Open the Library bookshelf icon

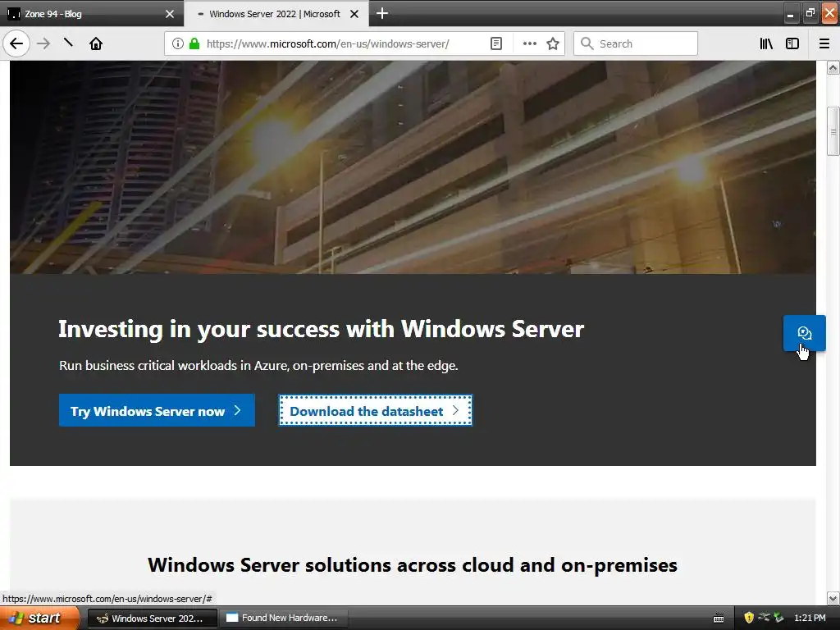[x=766, y=43]
